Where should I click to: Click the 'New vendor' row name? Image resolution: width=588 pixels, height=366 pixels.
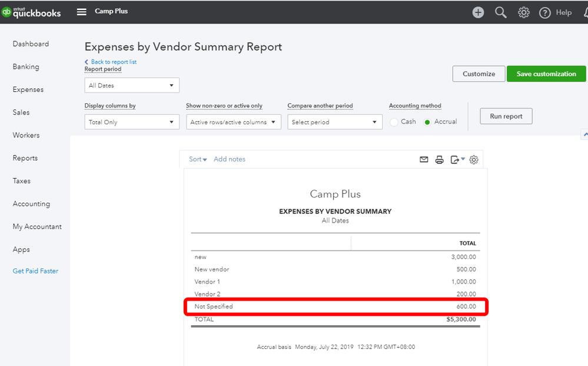tap(211, 269)
